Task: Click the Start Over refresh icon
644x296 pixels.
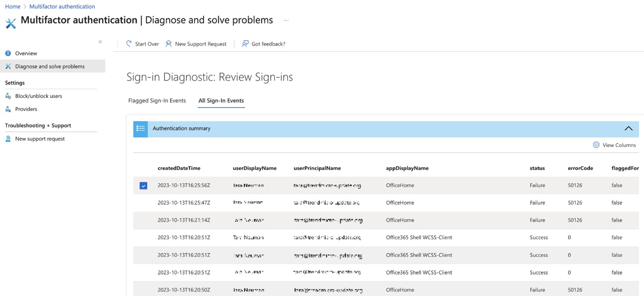Action: click(x=129, y=44)
